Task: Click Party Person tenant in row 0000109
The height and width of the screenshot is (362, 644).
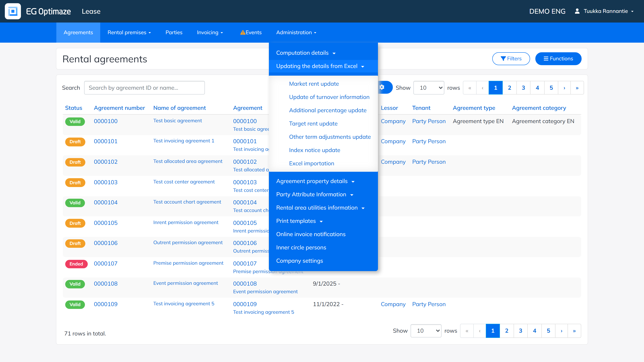Action: 429,304
